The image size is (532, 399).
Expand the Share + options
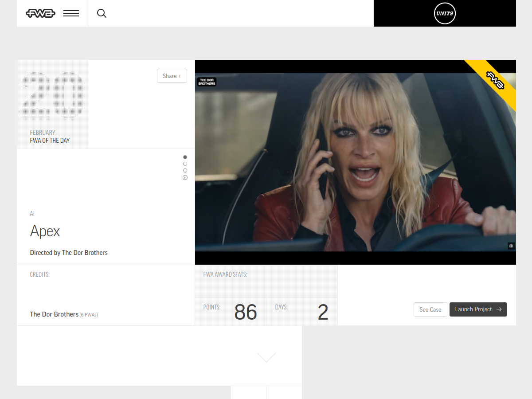click(172, 76)
